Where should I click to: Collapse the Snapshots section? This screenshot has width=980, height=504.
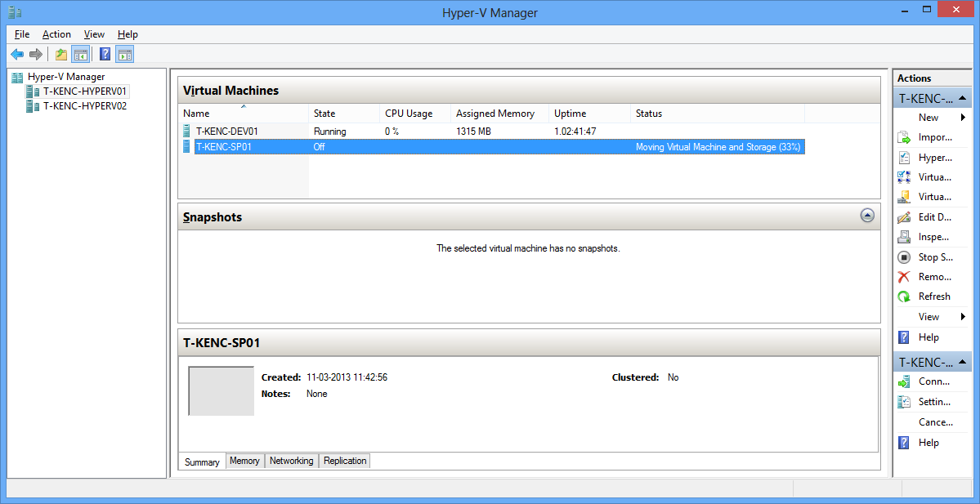[x=867, y=215]
